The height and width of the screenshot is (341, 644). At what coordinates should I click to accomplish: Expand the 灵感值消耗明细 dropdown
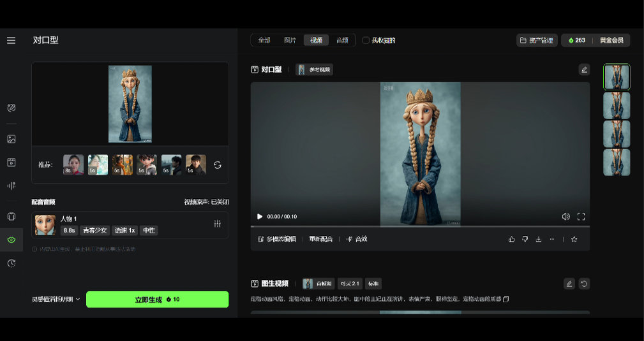[x=56, y=299]
